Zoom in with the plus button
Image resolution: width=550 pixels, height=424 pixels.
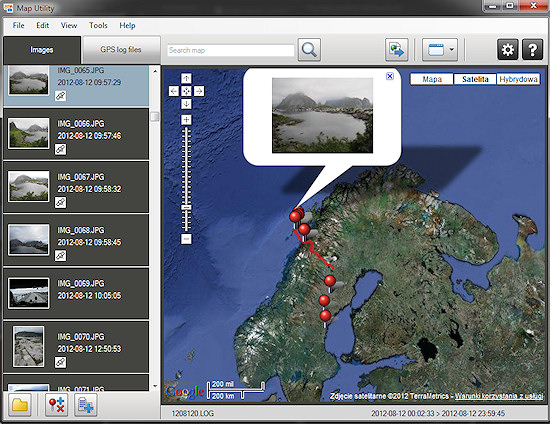point(186,120)
